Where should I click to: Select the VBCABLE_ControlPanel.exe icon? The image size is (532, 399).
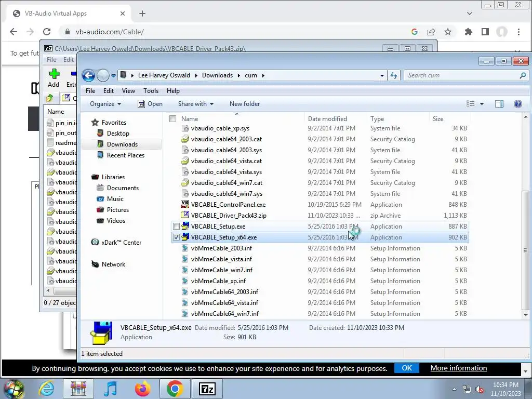click(x=185, y=204)
